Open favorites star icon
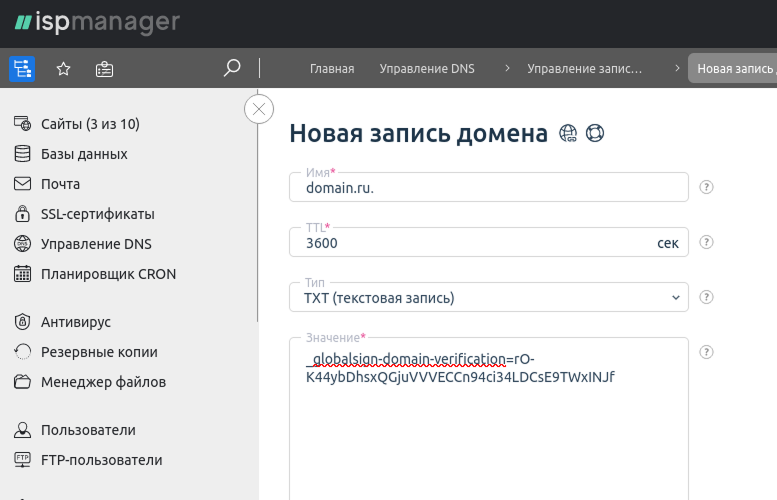This screenshot has height=500, width=777. coord(63,68)
